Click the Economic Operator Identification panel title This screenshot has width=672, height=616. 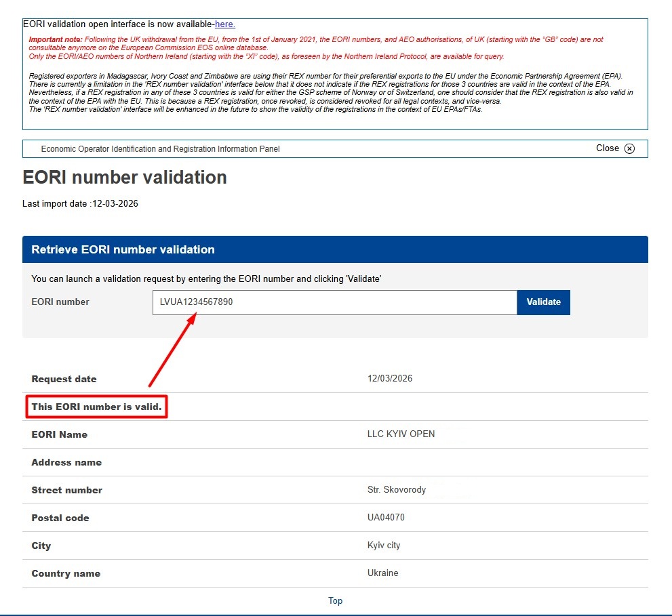160,149
